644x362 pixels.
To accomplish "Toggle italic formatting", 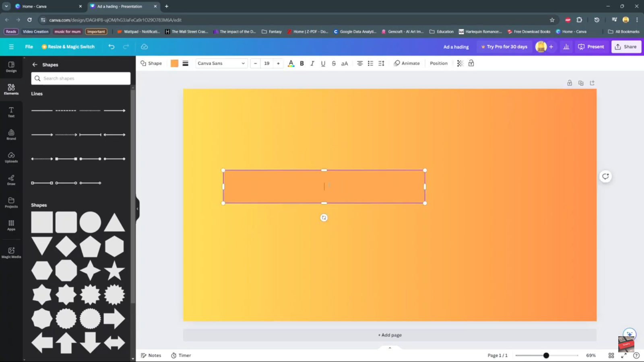I will [x=312, y=63].
